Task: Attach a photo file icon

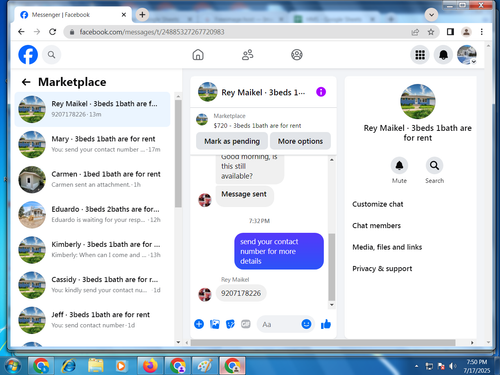Action: 215,324
